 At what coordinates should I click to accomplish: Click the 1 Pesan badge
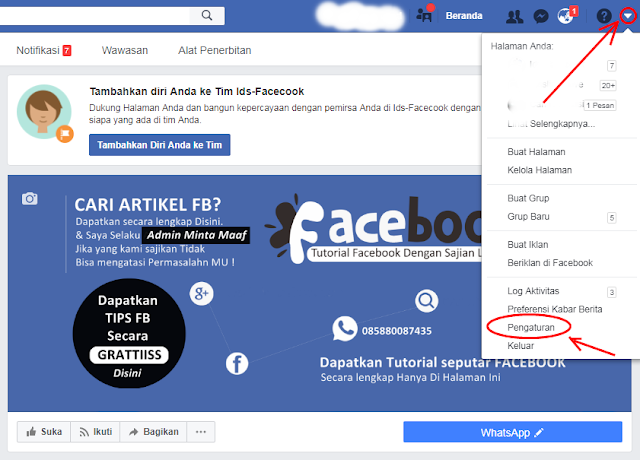click(600, 105)
